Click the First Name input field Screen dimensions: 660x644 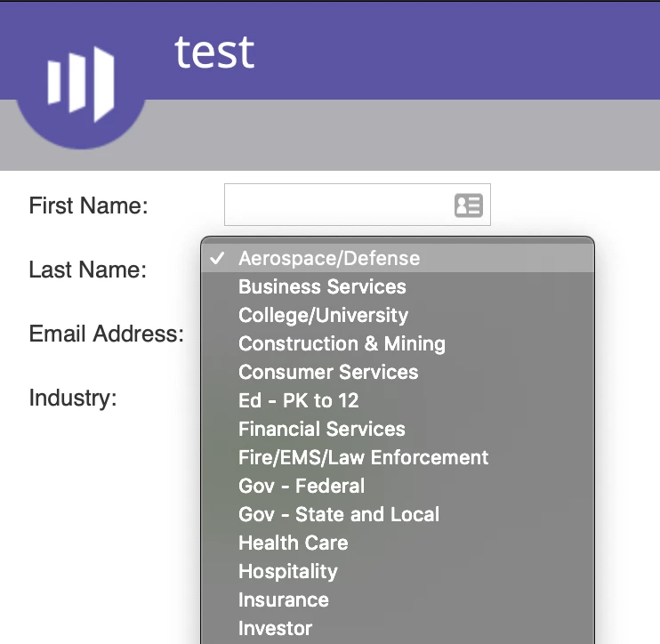click(x=338, y=205)
